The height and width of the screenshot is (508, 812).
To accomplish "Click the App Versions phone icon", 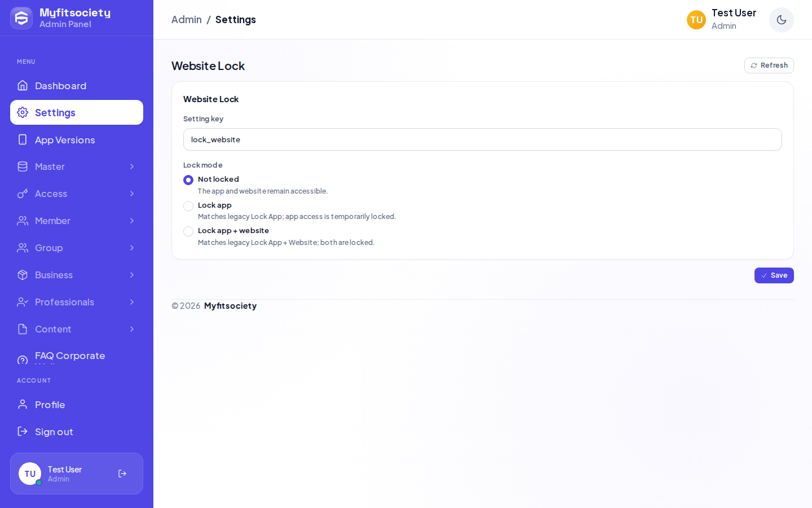I will pyautogui.click(x=23, y=139).
